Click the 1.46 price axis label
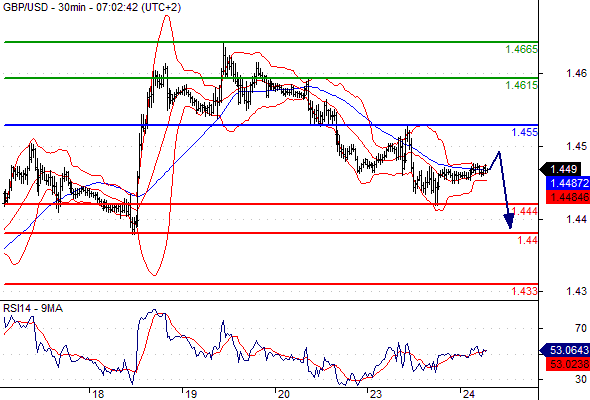This screenshot has width=590, height=400. click(x=576, y=73)
